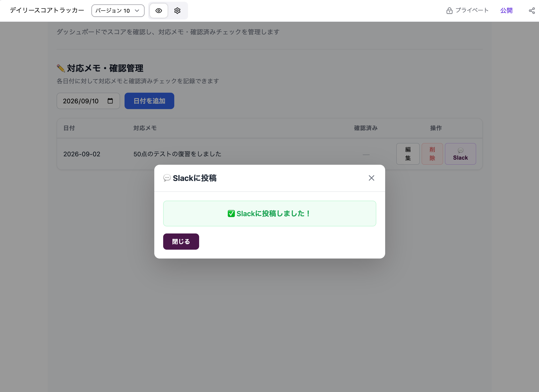Click the lock icon beside プライベート

tap(449, 11)
